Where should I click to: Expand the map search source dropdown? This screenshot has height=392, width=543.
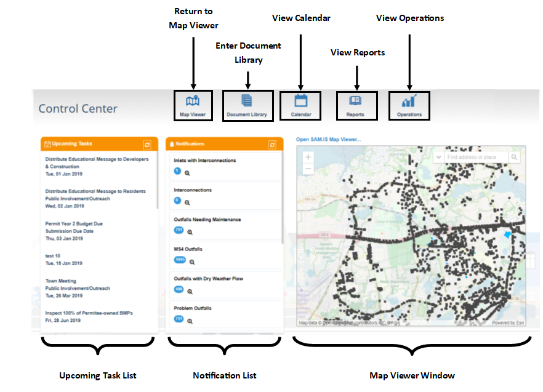point(438,158)
